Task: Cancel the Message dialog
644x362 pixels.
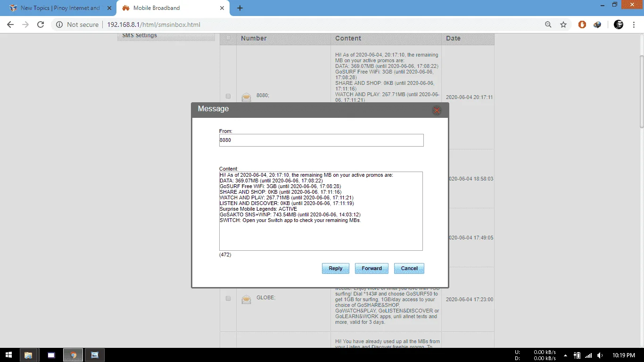Action: [x=409, y=269]
